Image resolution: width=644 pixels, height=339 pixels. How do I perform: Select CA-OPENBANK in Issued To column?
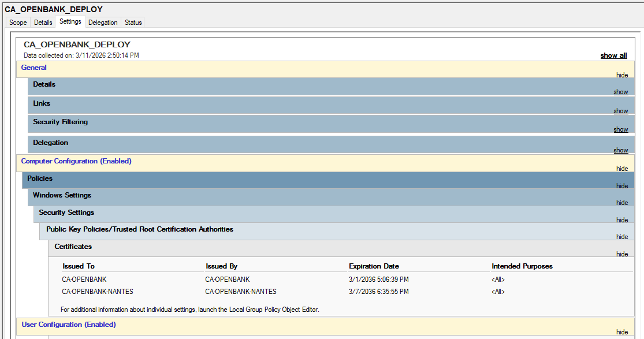click(x=84, y=280)
